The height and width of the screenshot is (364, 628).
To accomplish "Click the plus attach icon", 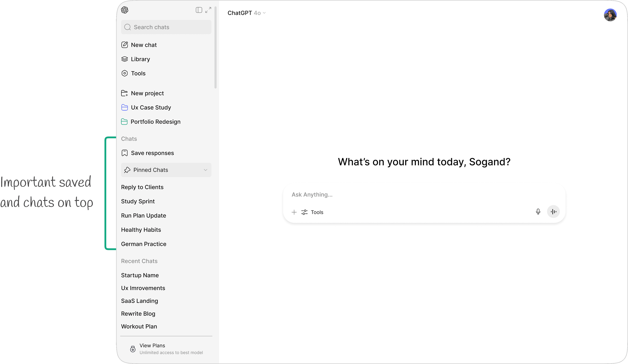I will (x=294, y=212).
